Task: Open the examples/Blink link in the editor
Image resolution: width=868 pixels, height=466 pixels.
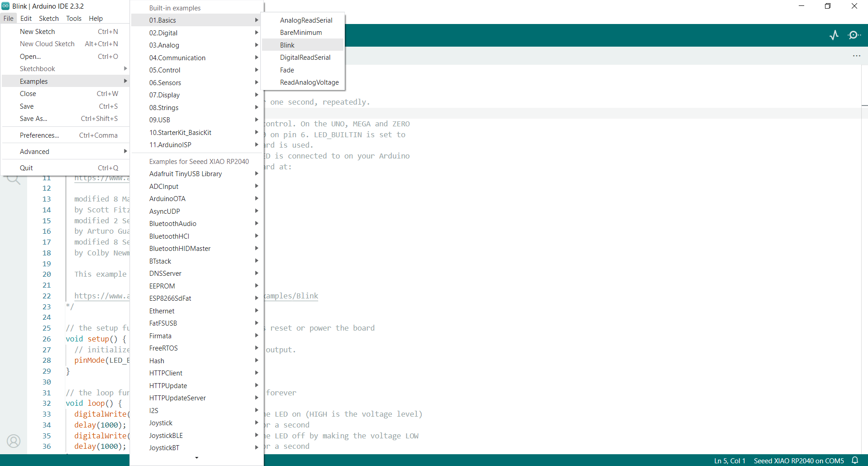Action: [291, 296]
